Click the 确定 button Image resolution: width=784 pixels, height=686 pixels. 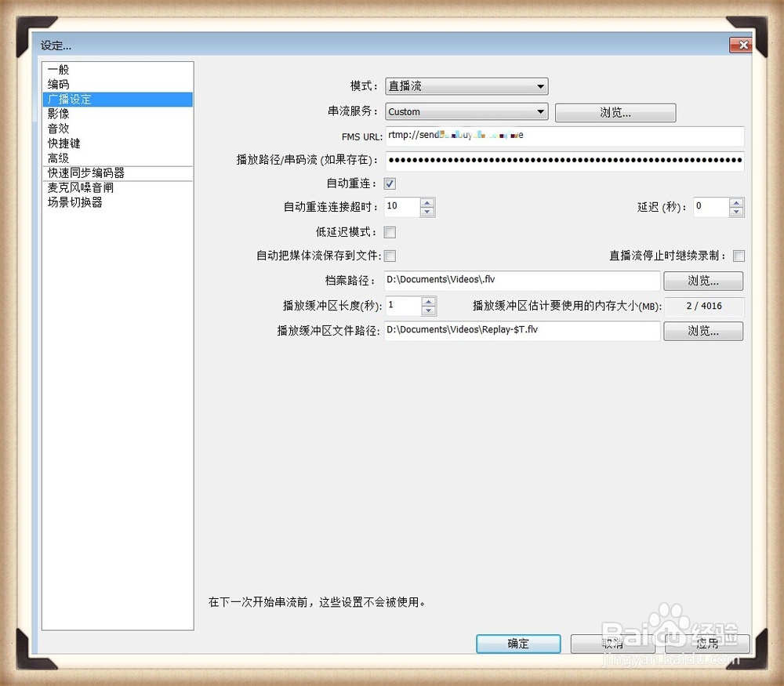pos(518,644)
